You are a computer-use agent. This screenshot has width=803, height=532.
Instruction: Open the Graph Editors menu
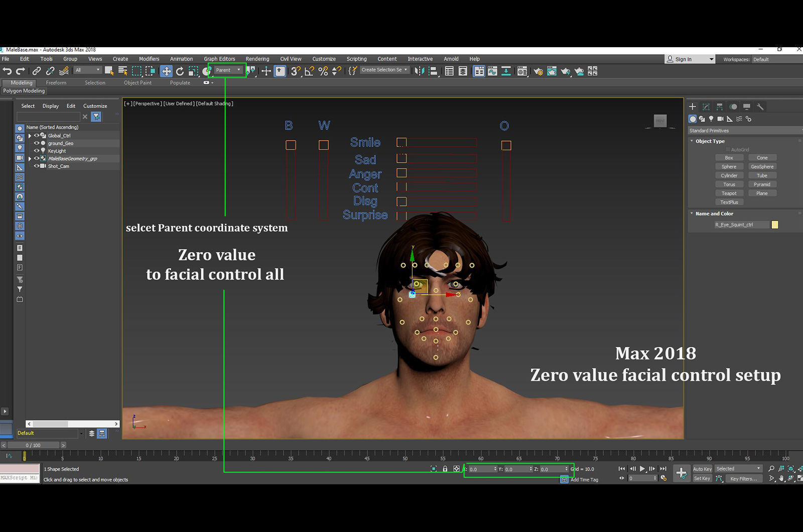tap(219, 59)
